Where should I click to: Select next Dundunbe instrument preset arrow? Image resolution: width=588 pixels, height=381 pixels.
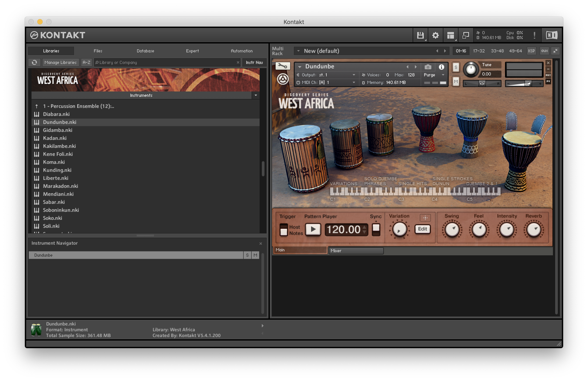tap(416, 67)
